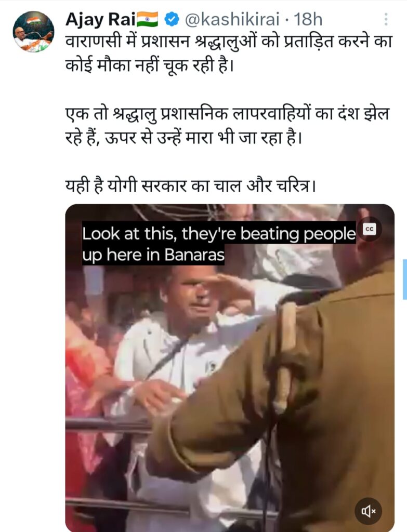Open Ajay Rai's profile picture
The image size is (407, 532).
33,32
